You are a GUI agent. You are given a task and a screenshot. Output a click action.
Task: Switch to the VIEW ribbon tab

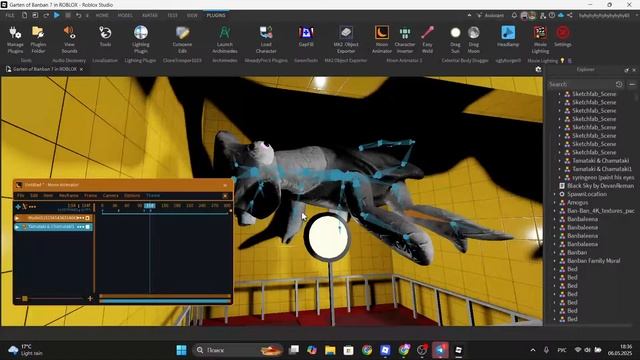click(192, 15)
